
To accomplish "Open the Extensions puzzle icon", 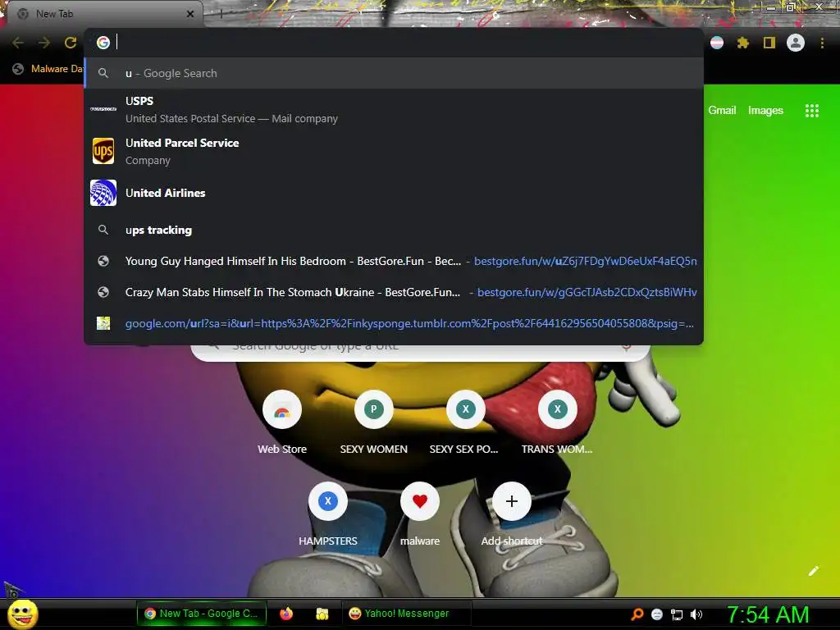I will tap(742, 43).
